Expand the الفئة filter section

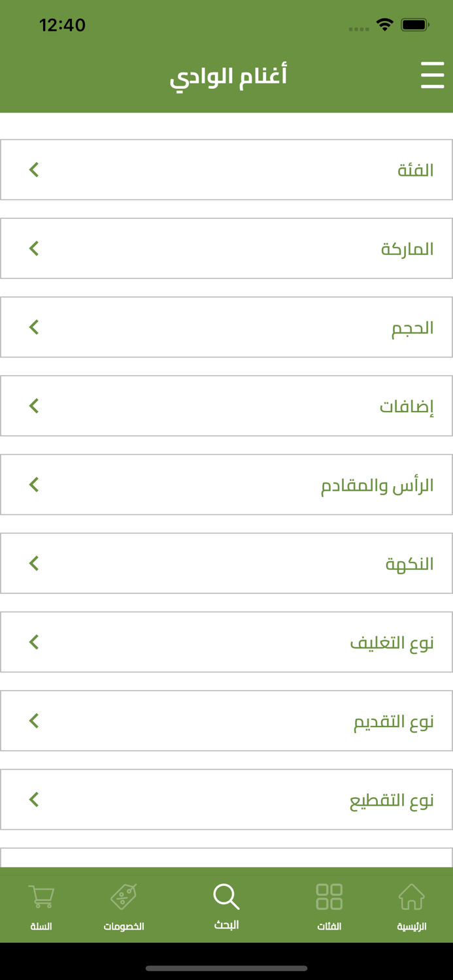(x=226, y=169)
